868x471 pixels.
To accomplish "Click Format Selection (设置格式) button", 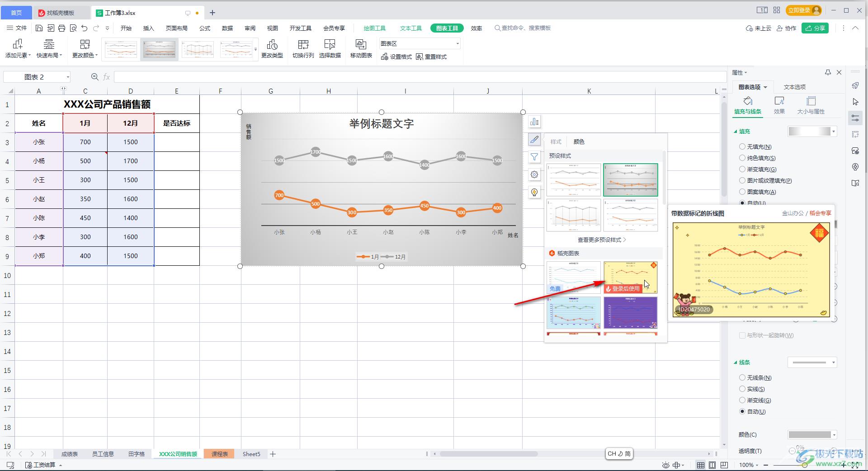I will pos(396,57).
